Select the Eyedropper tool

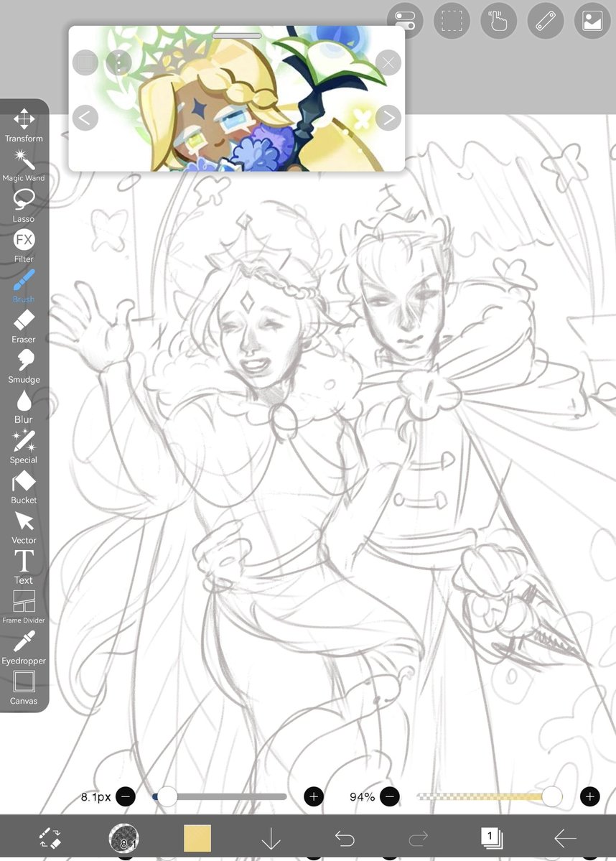[x=24, y=648]
